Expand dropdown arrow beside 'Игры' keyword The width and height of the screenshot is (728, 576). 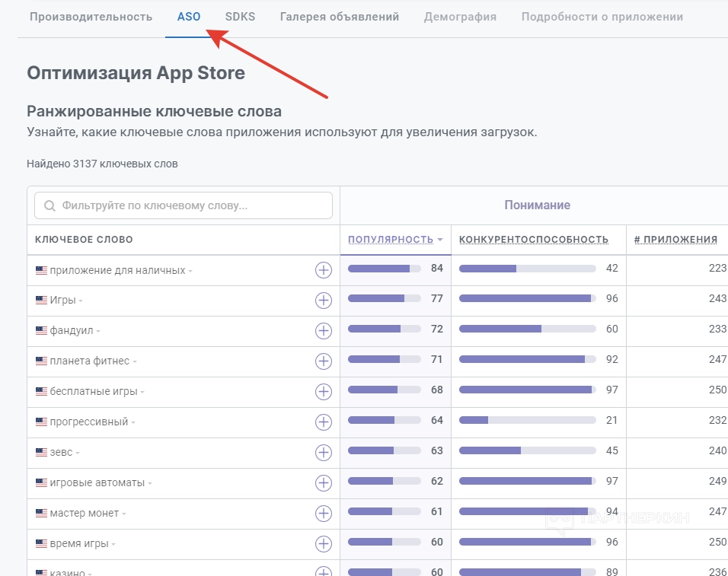81,301
